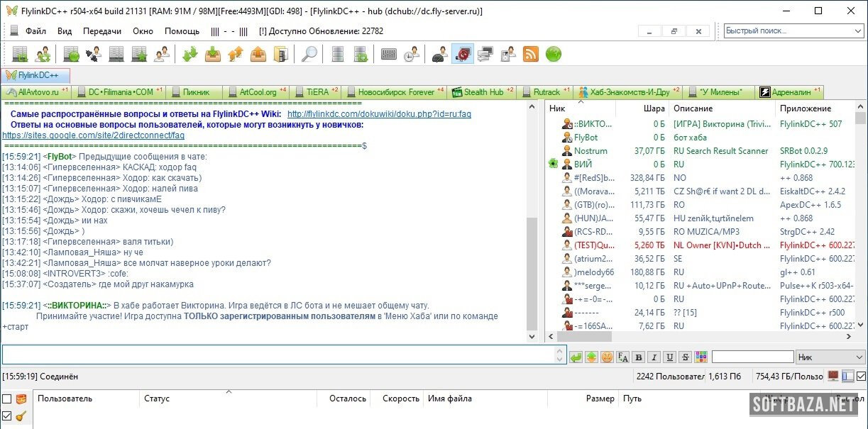Switch to the ArtCool.org hub tab
868x429 pixels.
pos(256,92)
